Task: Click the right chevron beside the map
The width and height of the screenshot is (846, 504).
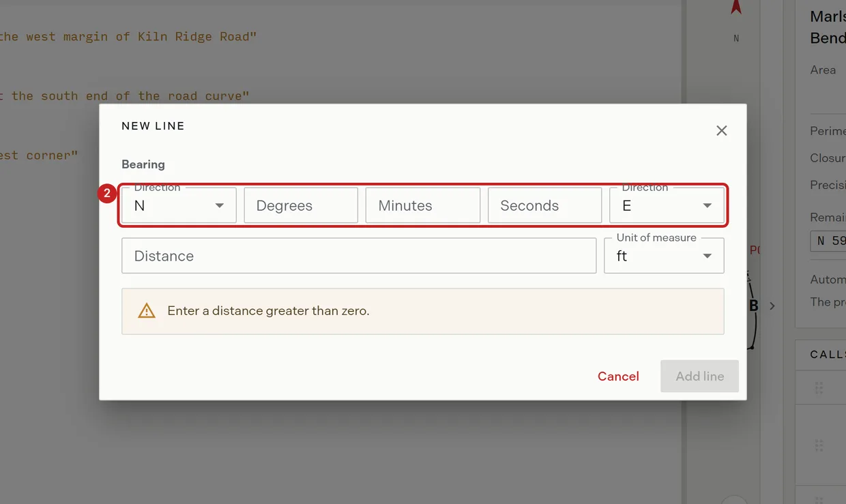Action: 772,306
